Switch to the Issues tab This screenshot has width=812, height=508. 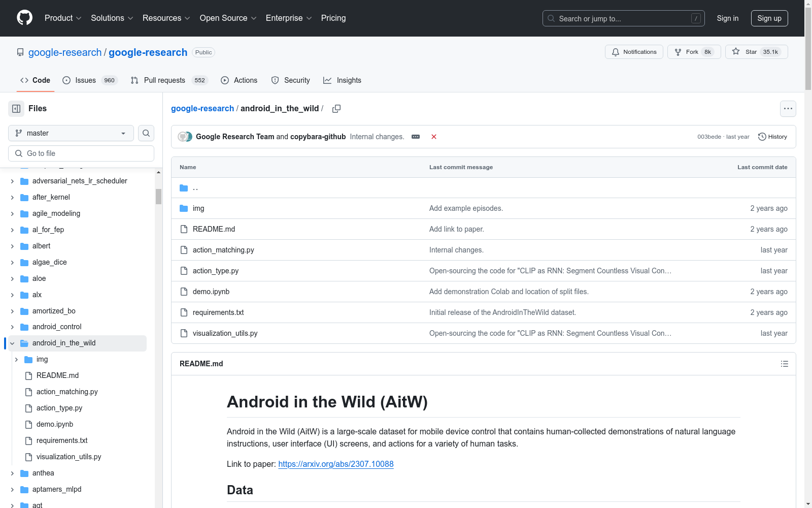click(90, 80)
